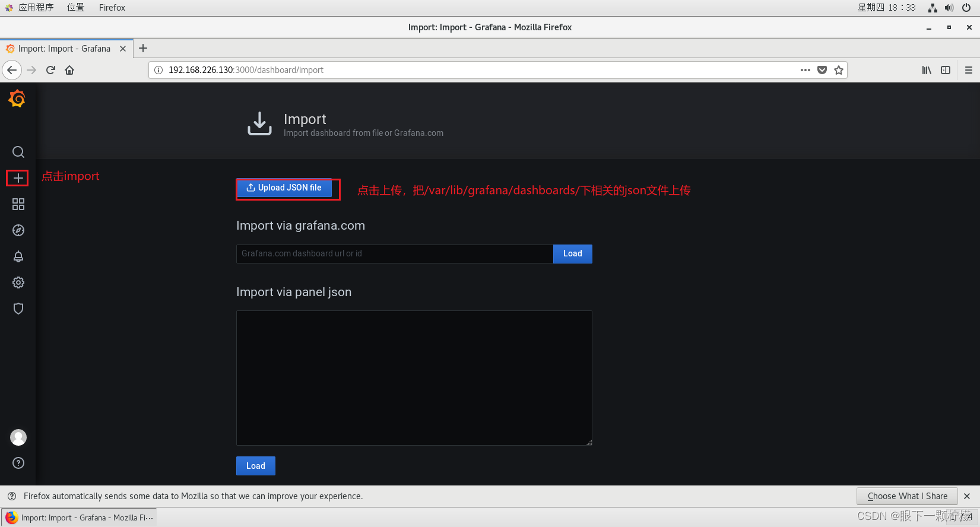Click the Import via panel json heading

(x=294, y=292)
